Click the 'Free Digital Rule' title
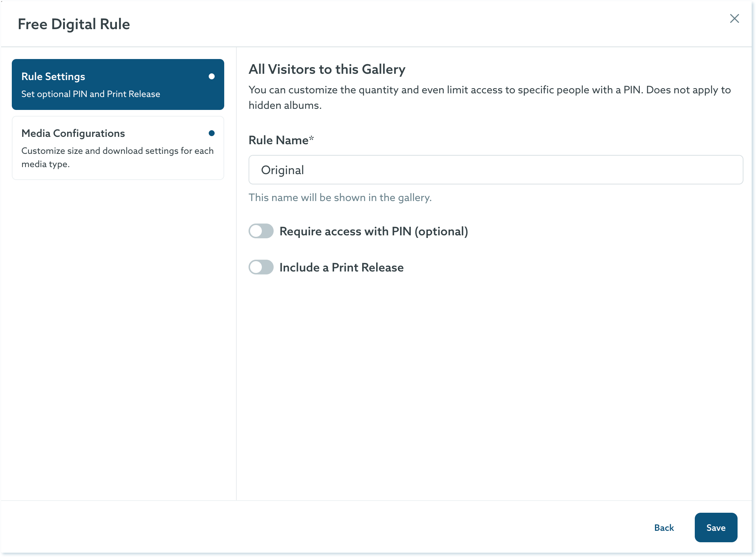Image resolution: width=756 pixels, height=557 pixels. pyautogui.click(x=74, y=24)
